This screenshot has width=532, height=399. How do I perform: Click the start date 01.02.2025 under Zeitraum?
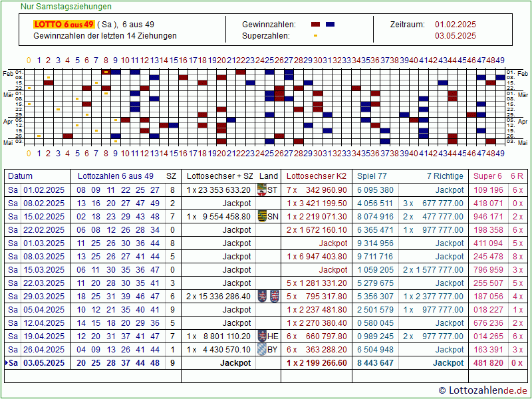click(456, 25)
